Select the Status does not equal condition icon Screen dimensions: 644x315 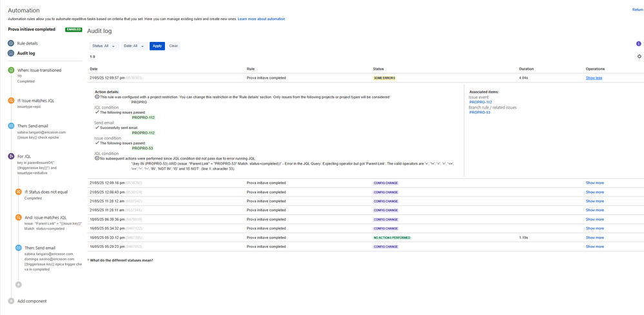click(19, 192)
